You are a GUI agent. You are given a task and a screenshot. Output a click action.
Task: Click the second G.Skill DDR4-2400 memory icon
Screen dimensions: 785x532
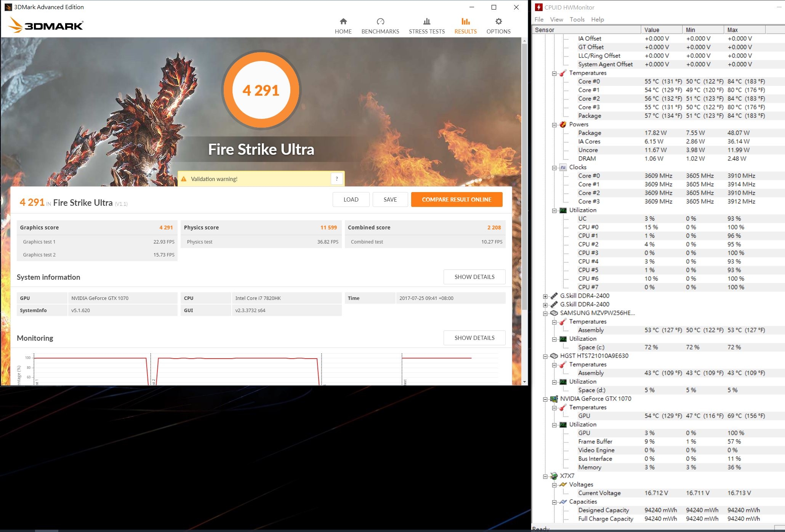[x=554, y=304]
